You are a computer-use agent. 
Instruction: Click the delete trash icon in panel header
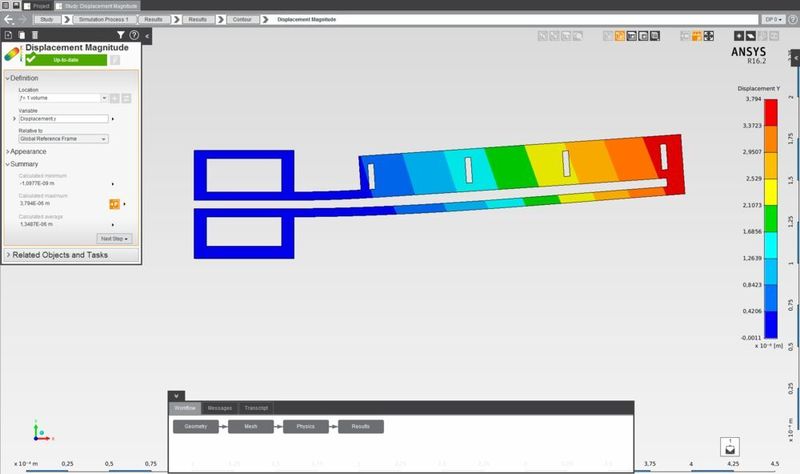35,35
